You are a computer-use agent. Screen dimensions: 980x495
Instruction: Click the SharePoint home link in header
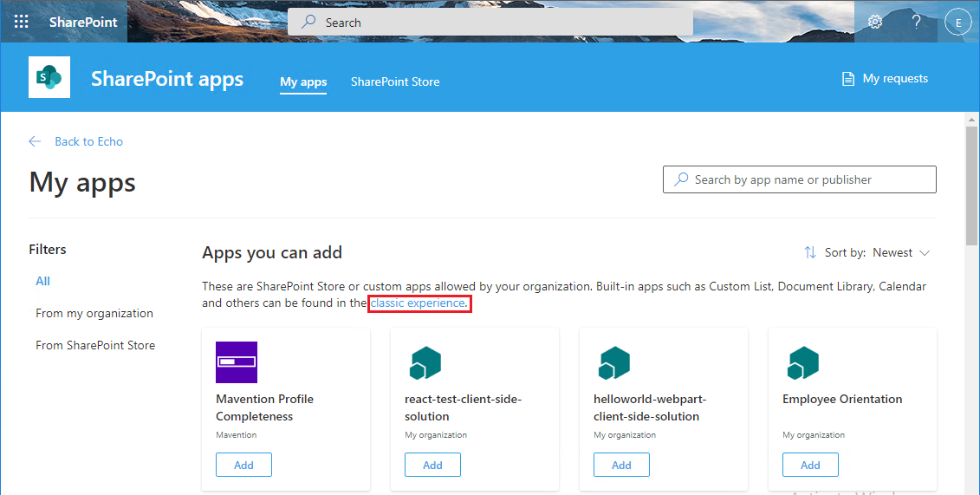83,22
